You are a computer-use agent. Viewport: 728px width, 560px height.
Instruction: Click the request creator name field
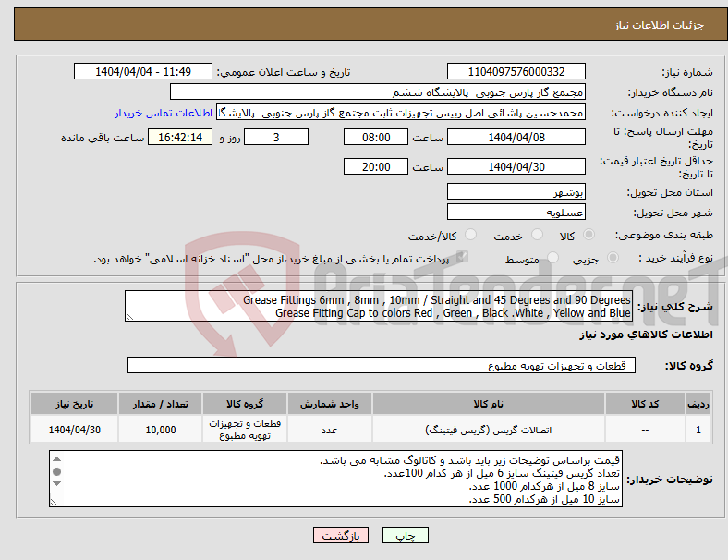coord(401,113)
